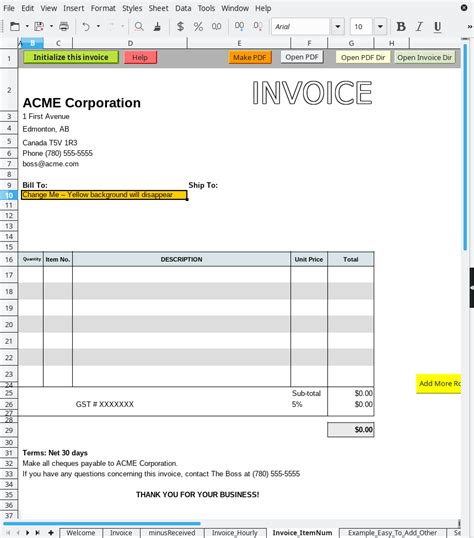This screenshot has width=474, height=538.
Task: Undo the last action
Action: [86, 26]
